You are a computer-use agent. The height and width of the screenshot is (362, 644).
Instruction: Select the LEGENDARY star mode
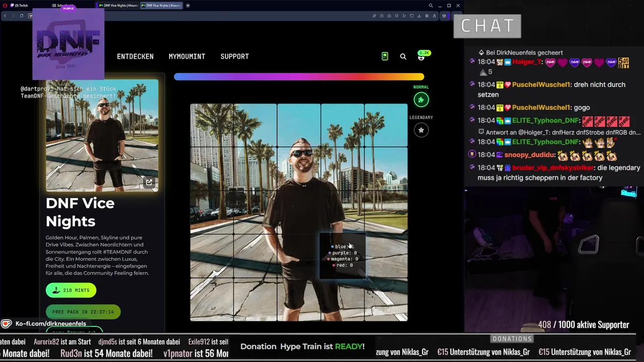coord(421,130)
